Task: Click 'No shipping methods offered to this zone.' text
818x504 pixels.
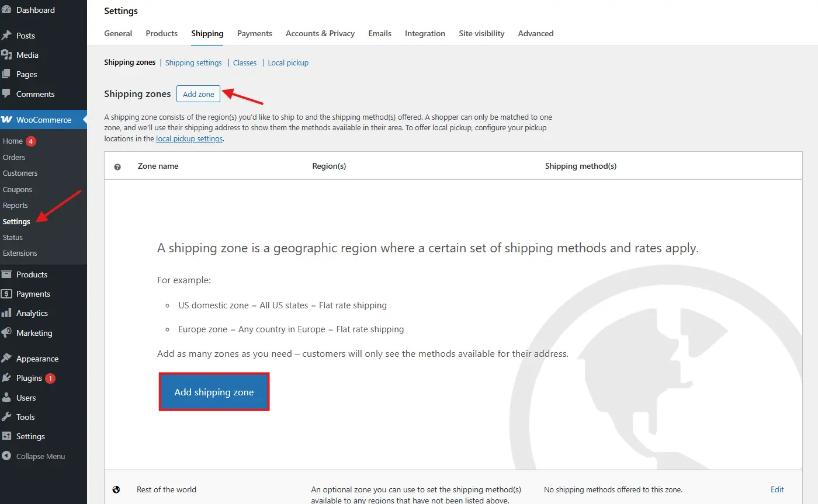Action: pos(613,489)
